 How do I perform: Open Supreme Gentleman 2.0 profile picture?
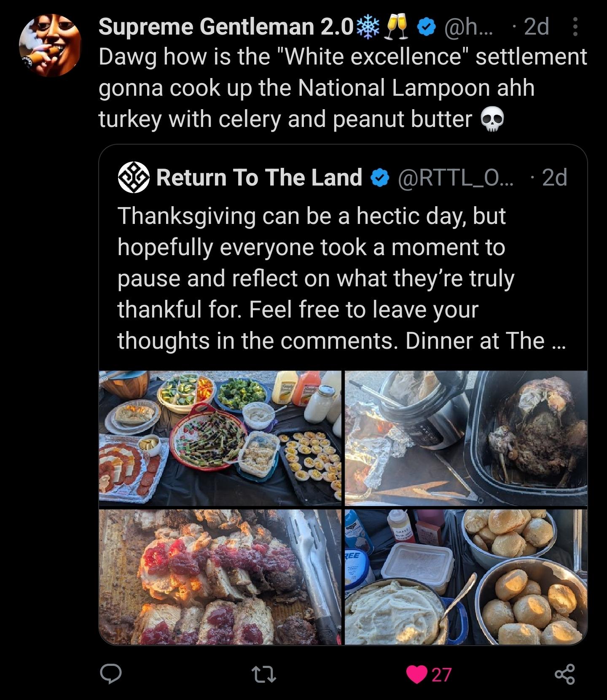click(x=50, y=45)
